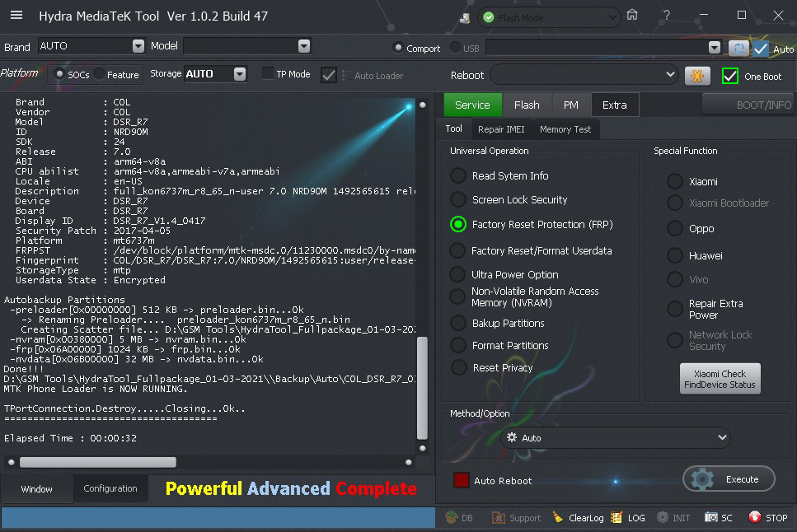The image size is (797, 532).
Task: Select the Comport radio button
Action: pyautogui.click(x=399, y=48)
